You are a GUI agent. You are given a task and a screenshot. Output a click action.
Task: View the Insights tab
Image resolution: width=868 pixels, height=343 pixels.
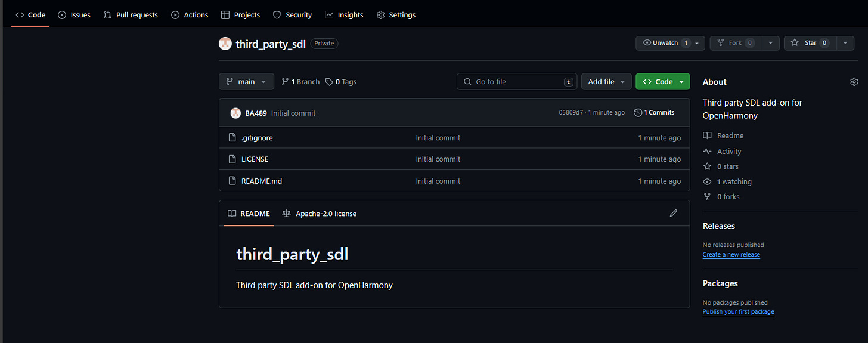pyautogui.click(x=344, y=15)
